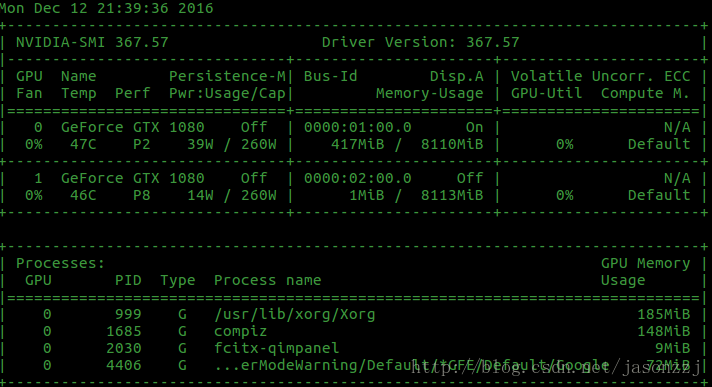Click the compiz process row
The image size is (712, 387).
tap(353, 332)
